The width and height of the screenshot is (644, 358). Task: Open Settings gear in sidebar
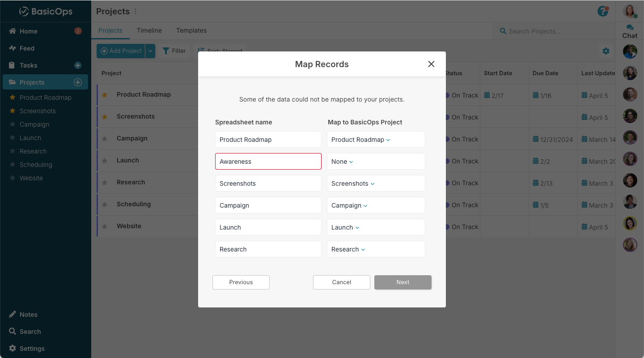point(13,349)
